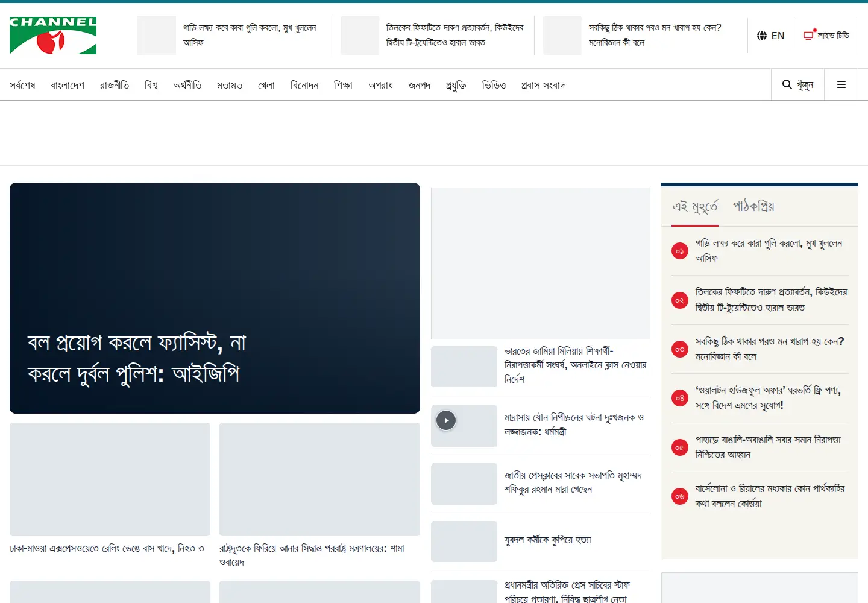This screenshot has height=603, width=868.
Task: Open অর্থনীতি section
Action: tap(187, 86)
